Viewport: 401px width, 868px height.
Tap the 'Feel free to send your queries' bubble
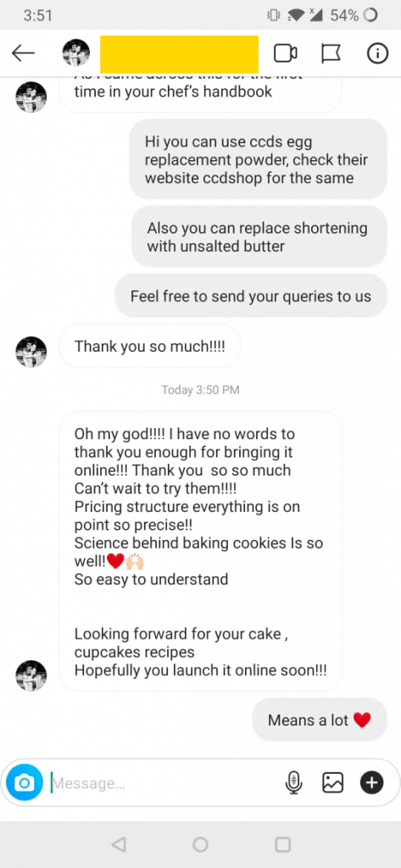(251, 296)
